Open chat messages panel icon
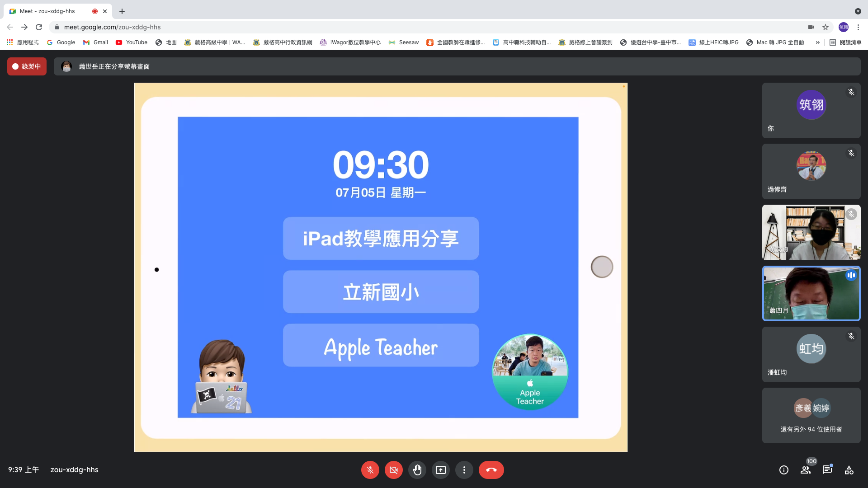Screen dimensions: 868x488 coord(827,470)
